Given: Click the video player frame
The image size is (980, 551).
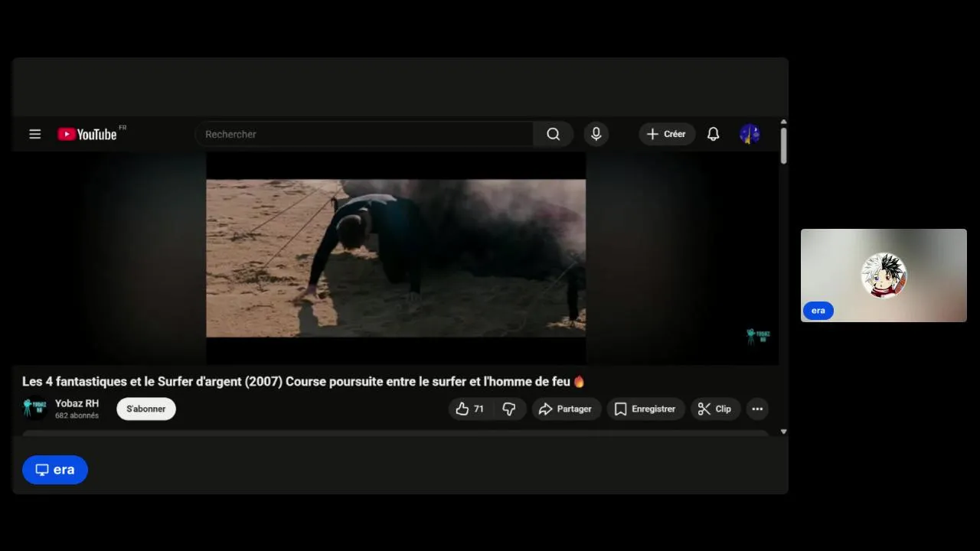Looking at the screenshot, I should 396,258.
